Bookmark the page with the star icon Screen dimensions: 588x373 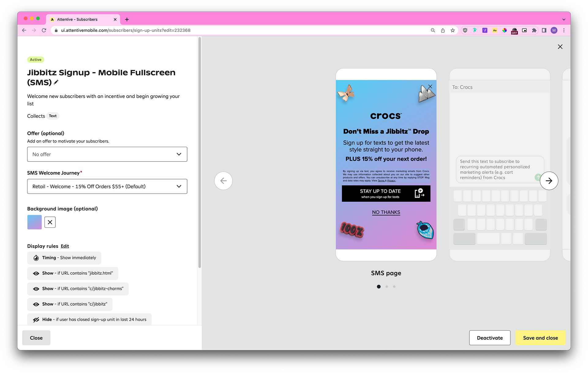coord(453,30)
